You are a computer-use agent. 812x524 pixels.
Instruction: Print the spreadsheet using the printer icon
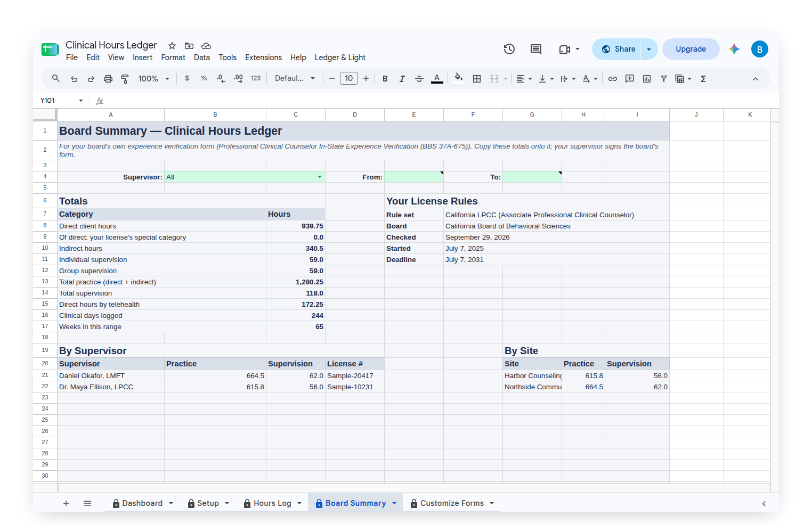pyautogui.click(x=108, y=79)
